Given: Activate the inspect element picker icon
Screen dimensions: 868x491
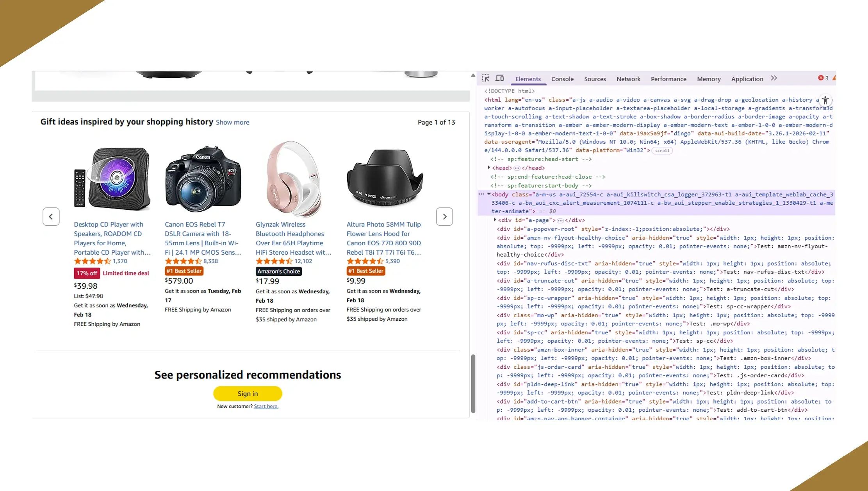Looking at the screenshot, I should click(x=485, y=78).
